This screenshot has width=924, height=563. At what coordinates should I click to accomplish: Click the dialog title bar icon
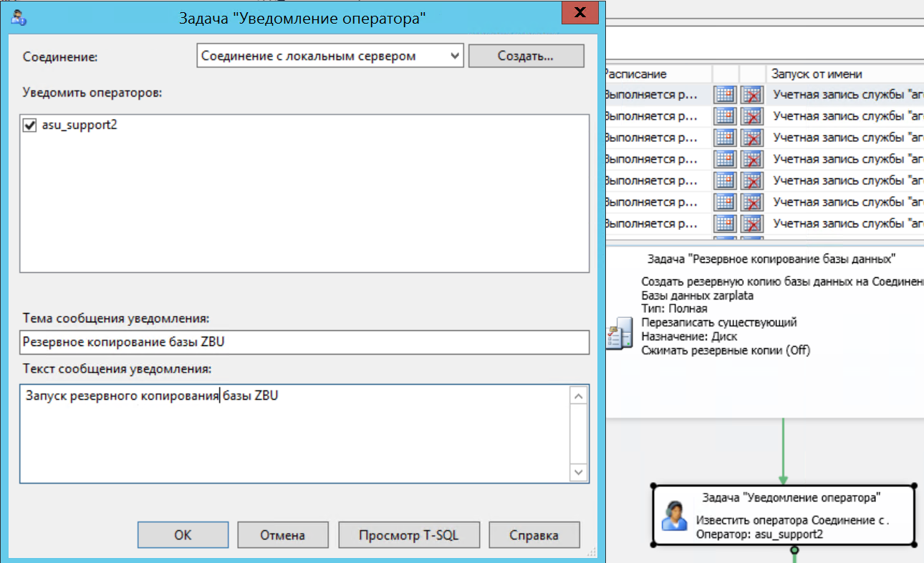coord(19,18)
